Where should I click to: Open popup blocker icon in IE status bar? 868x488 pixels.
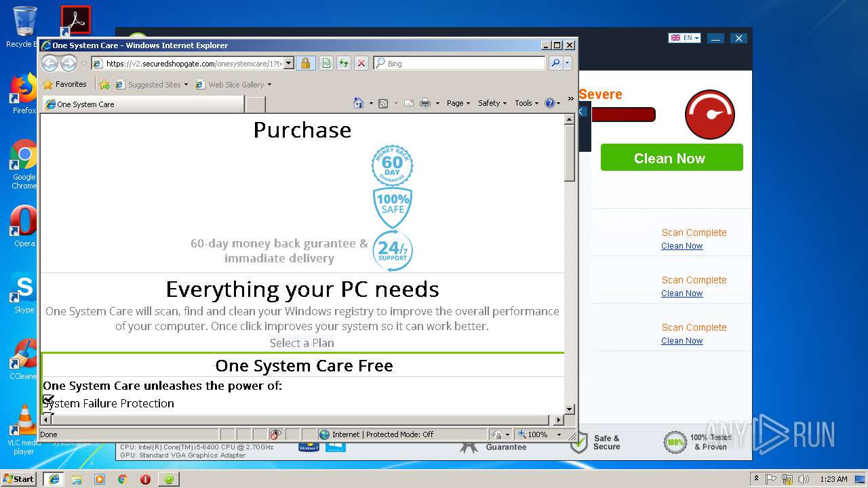(275, 434)
